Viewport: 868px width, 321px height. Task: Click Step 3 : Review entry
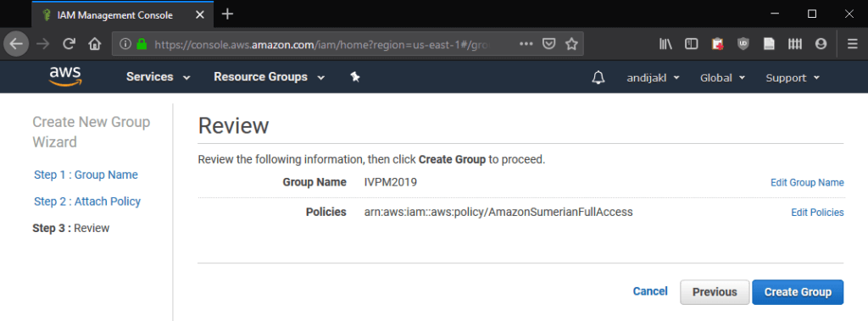coord(71,228)
